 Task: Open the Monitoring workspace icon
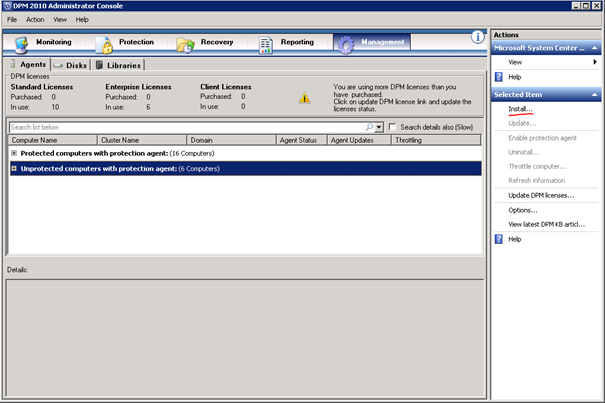[x=21, y=45]
